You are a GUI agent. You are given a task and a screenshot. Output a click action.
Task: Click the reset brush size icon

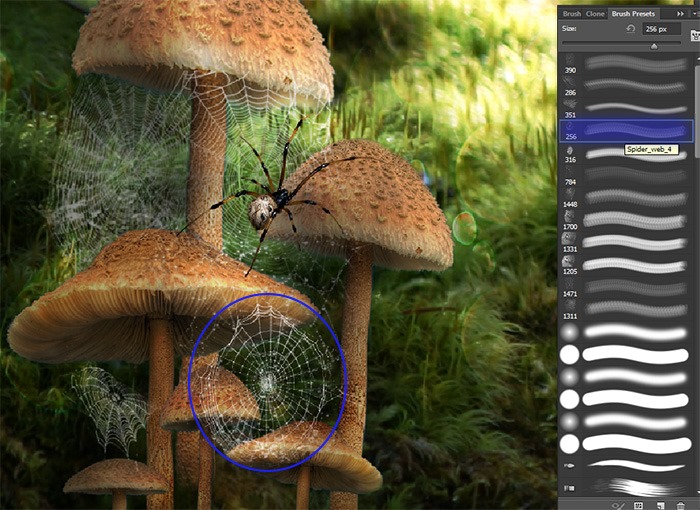630,29
